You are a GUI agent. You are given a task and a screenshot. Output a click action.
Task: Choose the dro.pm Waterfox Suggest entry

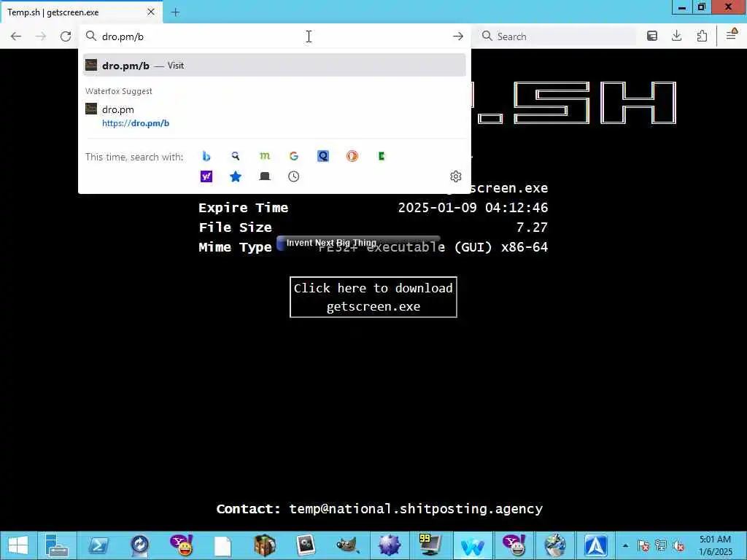274,116
